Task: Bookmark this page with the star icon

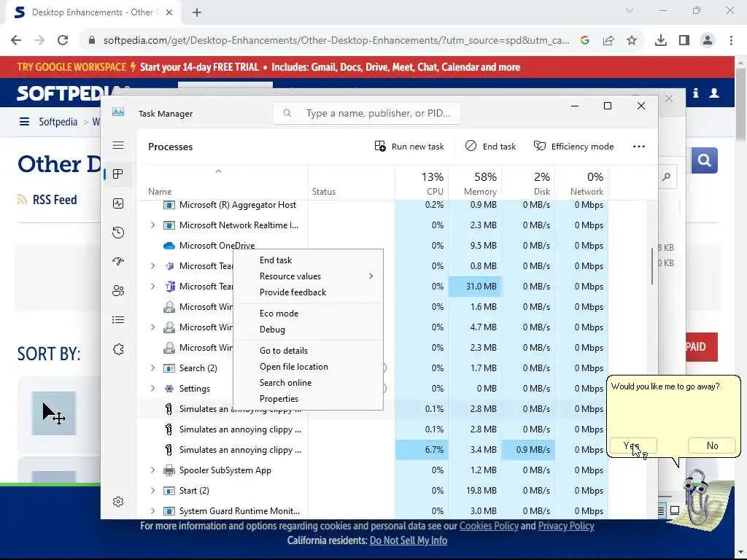Action: [x=632, y=41]
